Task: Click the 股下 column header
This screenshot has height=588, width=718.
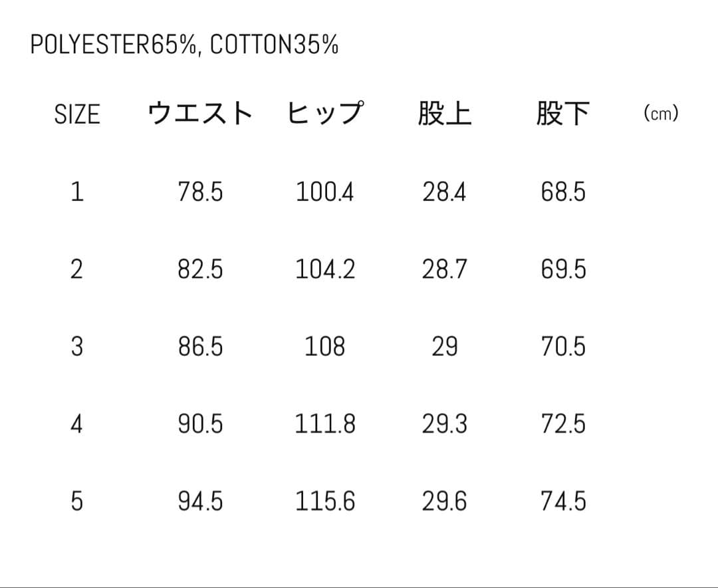Action: coord(562,113)
